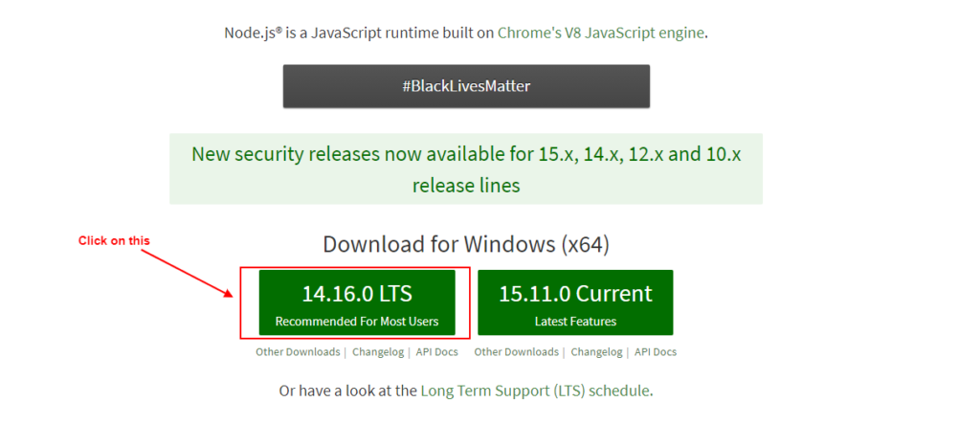Image resolution: width=980 pixels, height=425 pixels.
Task: Open the new security releases announcement
Action: coord(466,168)
